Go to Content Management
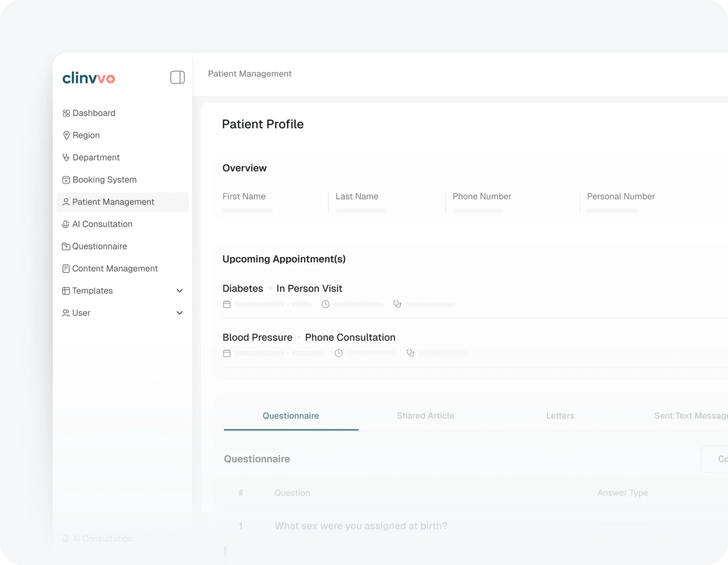 coord(123,268)
